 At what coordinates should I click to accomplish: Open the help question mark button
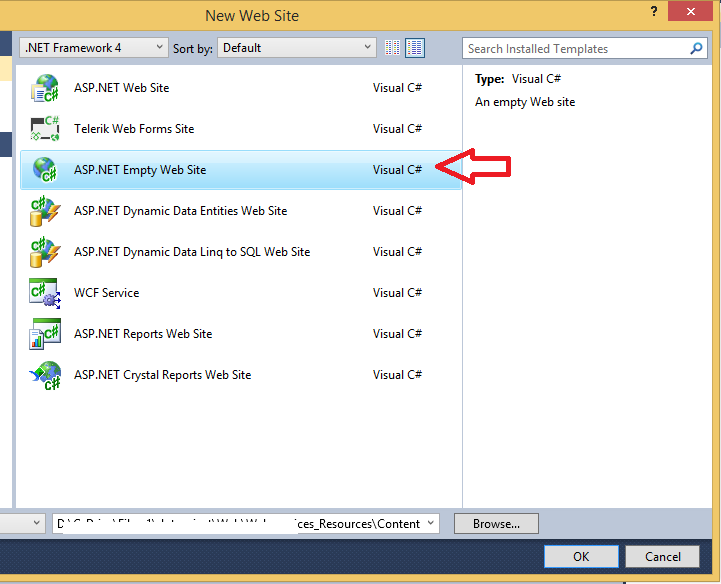(x=654, y=11)
